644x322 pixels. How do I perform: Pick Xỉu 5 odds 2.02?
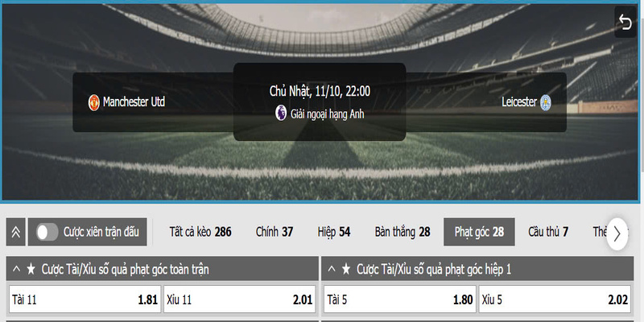tap(555, 299)
